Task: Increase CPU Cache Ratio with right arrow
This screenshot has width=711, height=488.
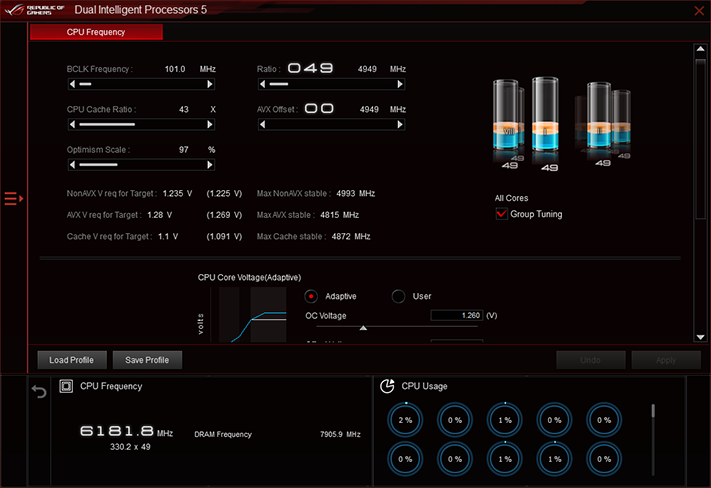Action: (209, 124)
